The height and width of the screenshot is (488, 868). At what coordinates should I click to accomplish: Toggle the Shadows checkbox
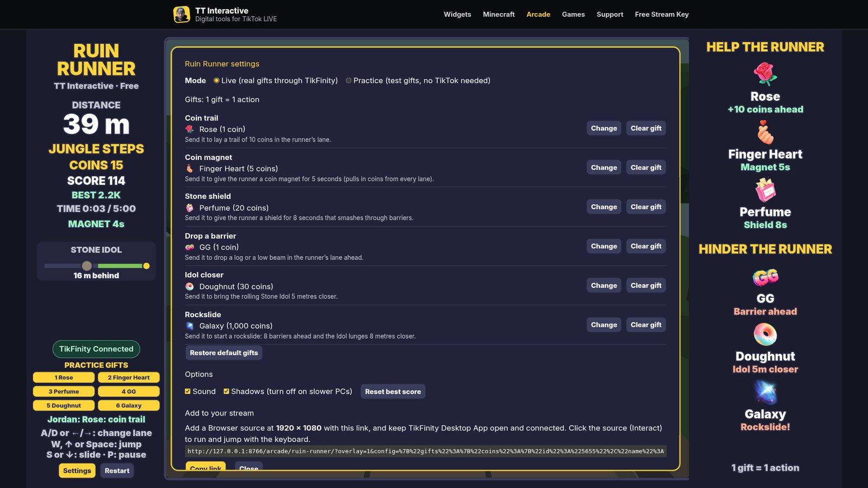tap(226, 391)
